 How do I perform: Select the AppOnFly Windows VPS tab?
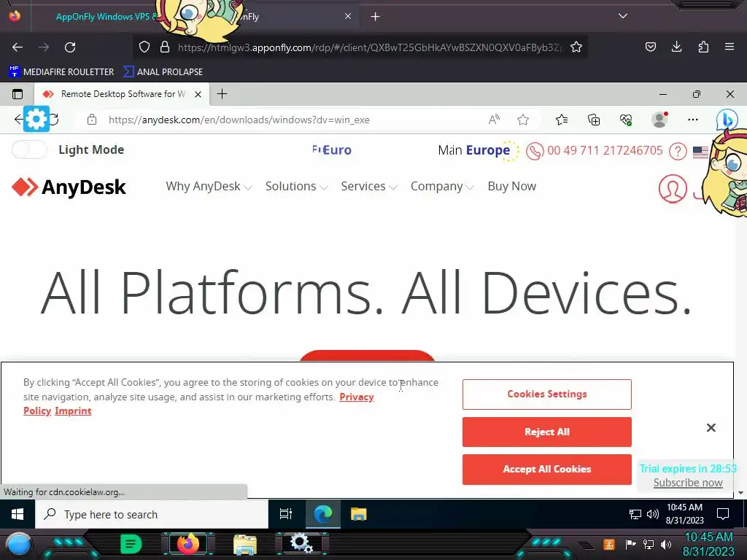pos(106,17)
